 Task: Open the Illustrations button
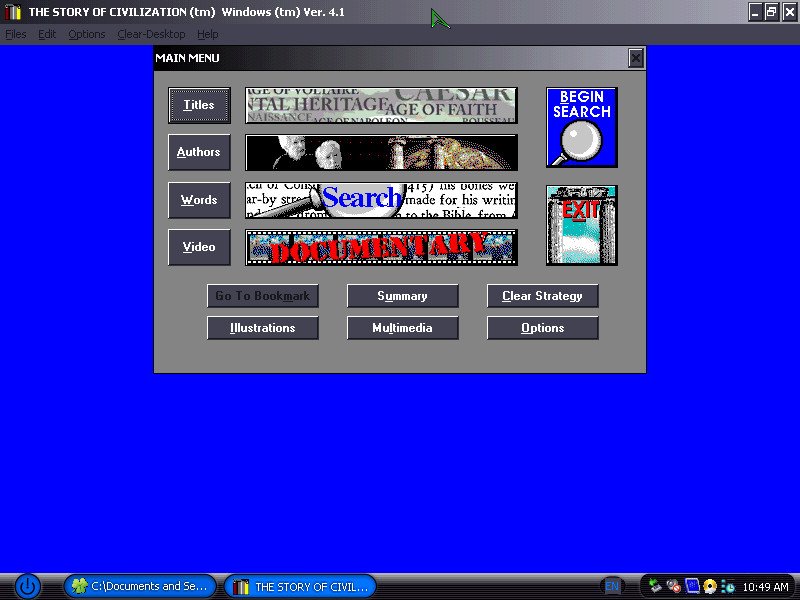pyautogui.click(x=263, y=328)
